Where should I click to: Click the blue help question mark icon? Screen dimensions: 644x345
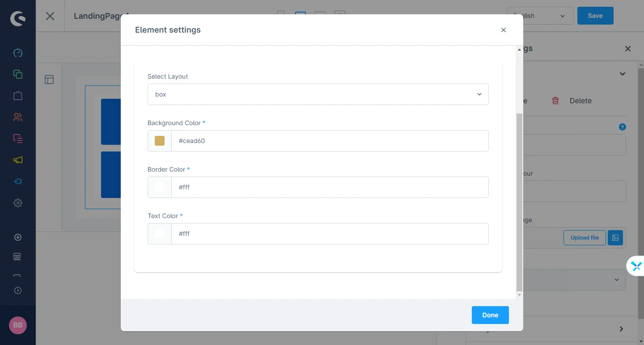click(623, 127)
